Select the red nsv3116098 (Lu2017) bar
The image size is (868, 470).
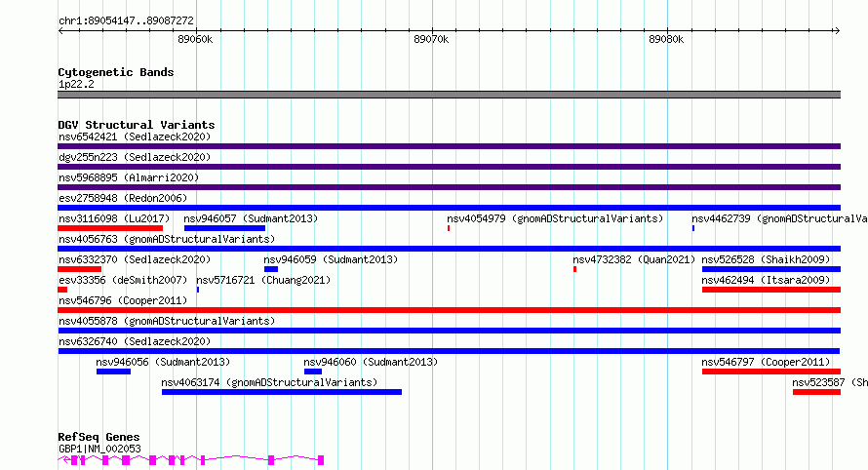point(110,228)
